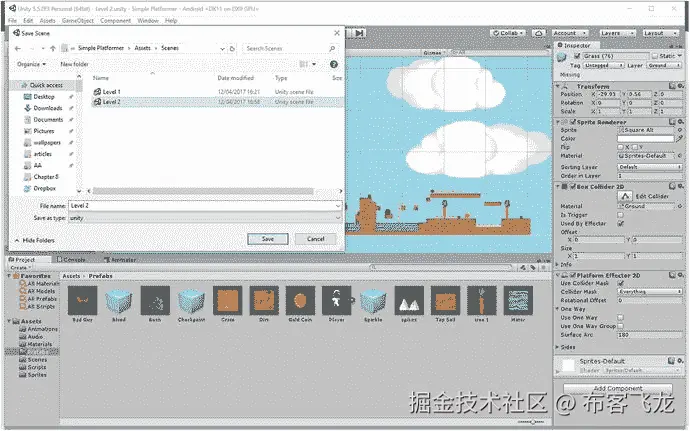The height and width of the screenshot is (431, 690).
Task: Open the Layers dropdown in toolbar
Action: [x=618, y=33]
